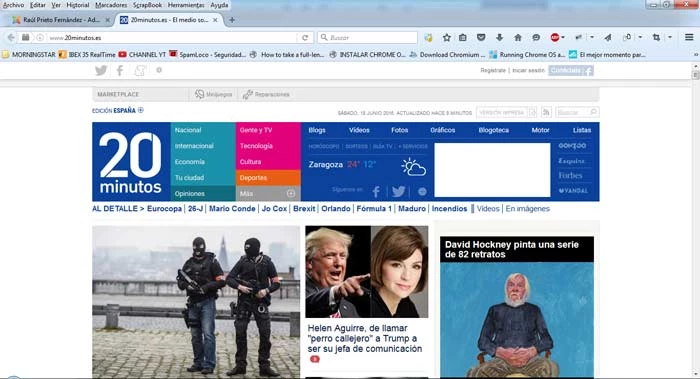Click the Adblock Plus red icon
Screen dimensions: 700x379
554,37
